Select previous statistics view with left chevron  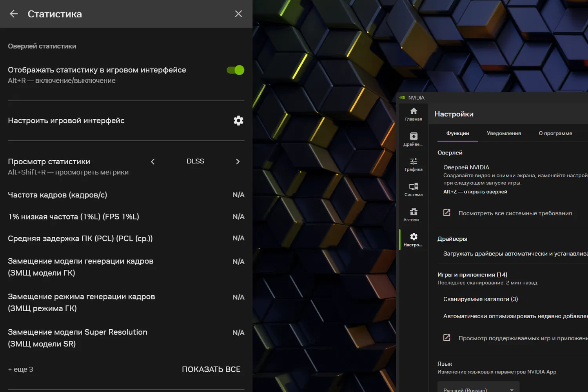point(153,162)
